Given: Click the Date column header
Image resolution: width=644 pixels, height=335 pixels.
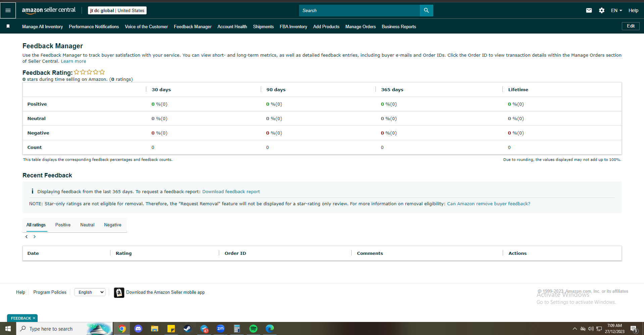Looking at the screenshot, I should (x=33, y=253).
